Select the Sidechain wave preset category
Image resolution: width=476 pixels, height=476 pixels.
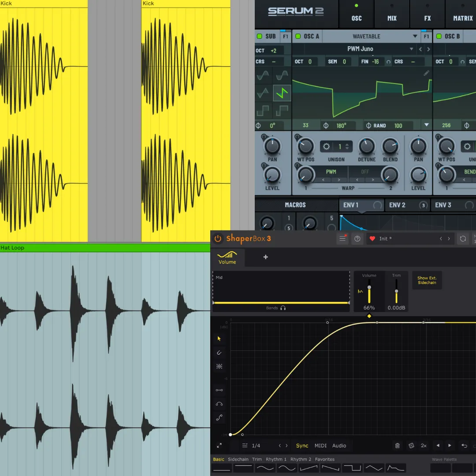[x=238, y=459]
